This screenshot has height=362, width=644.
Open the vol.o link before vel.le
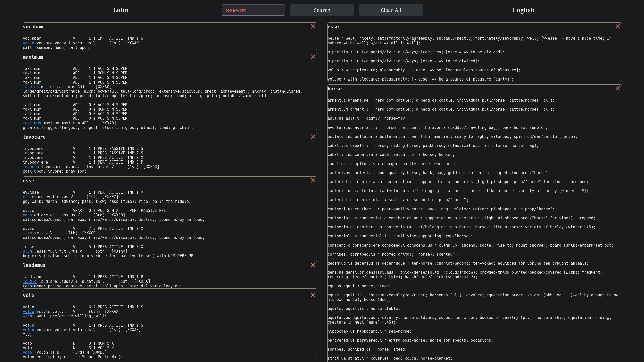[28, 312]
